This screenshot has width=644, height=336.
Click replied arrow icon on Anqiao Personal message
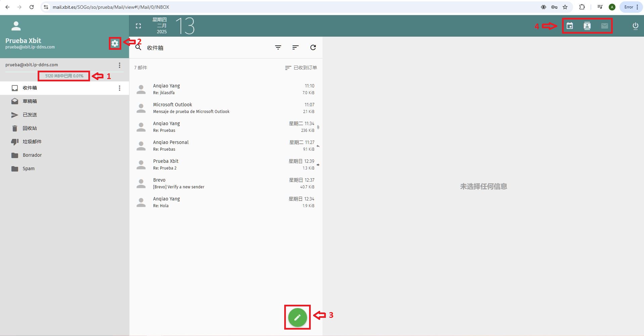(318, 146)
